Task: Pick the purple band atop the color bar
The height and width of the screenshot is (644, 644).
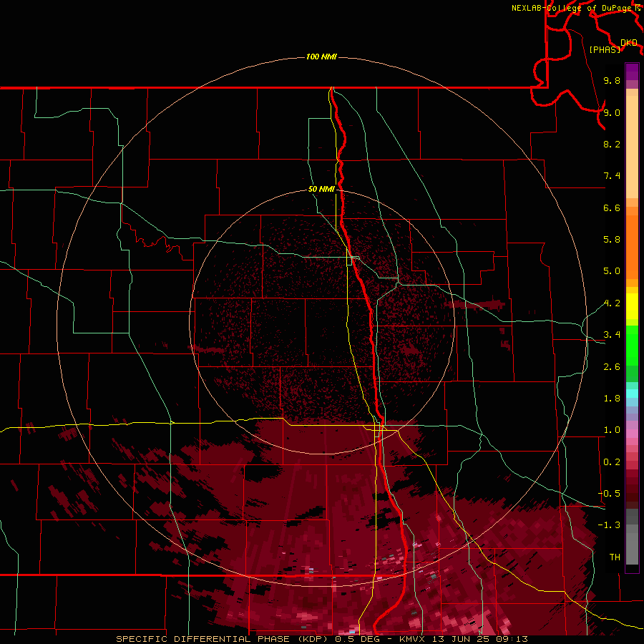Action: (632, 72)
